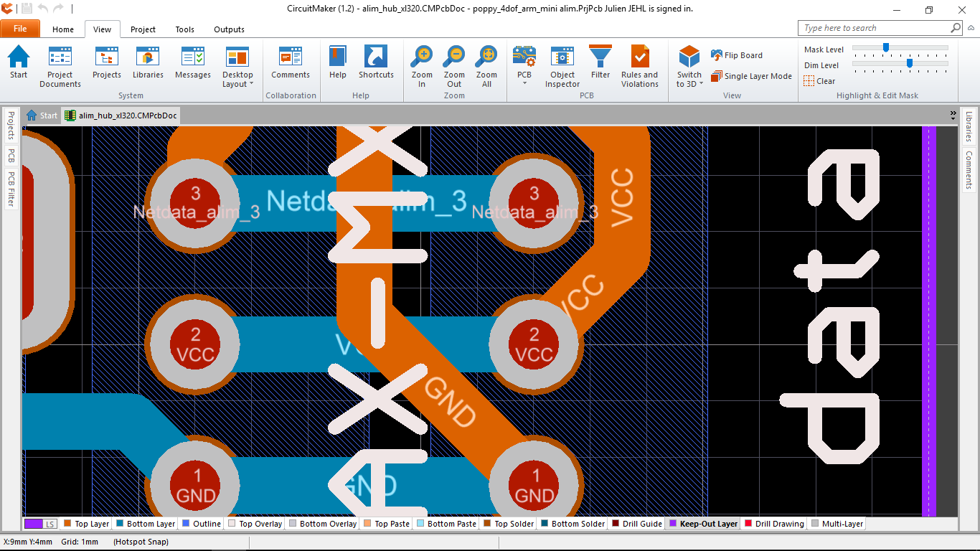Image resolution: width=980 pixels, height=551 pixels.
Task: Flip the board view
Action: pyautogui.click(x=737, y=55)
